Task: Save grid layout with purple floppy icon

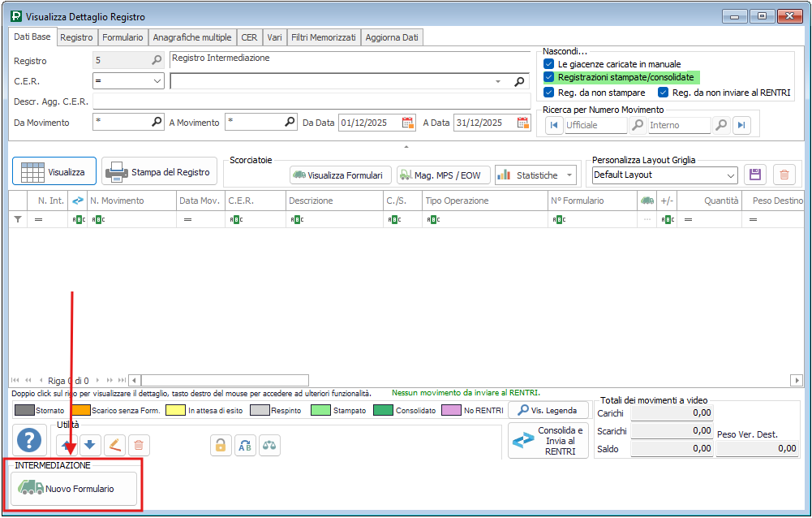Action: click(755, 175)
